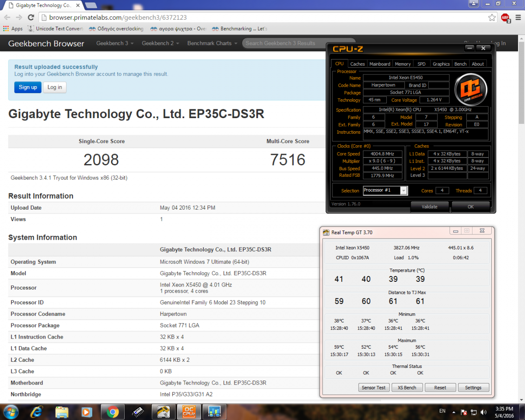The height and width of the screenshot is (420, 525).
Task: Switch to the Caches tab in CPU-Z
Action: [x=357, y=64]
